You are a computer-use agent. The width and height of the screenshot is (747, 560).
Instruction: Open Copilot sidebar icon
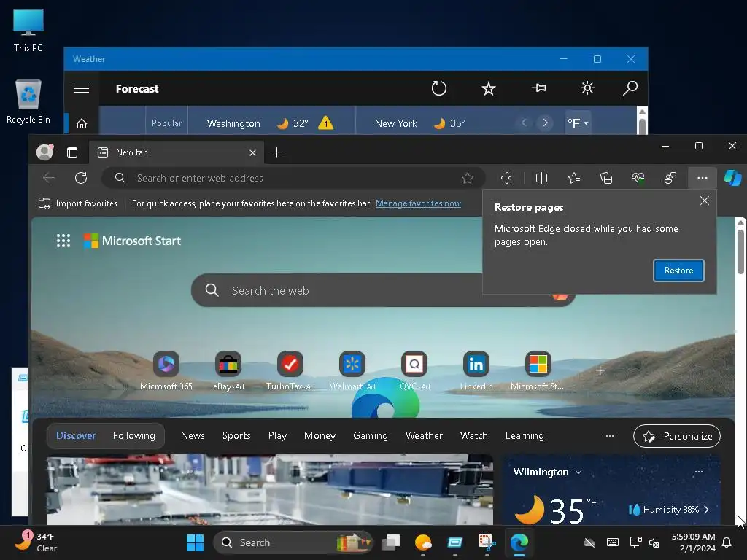pyautogui.click(x=732, y=178)
